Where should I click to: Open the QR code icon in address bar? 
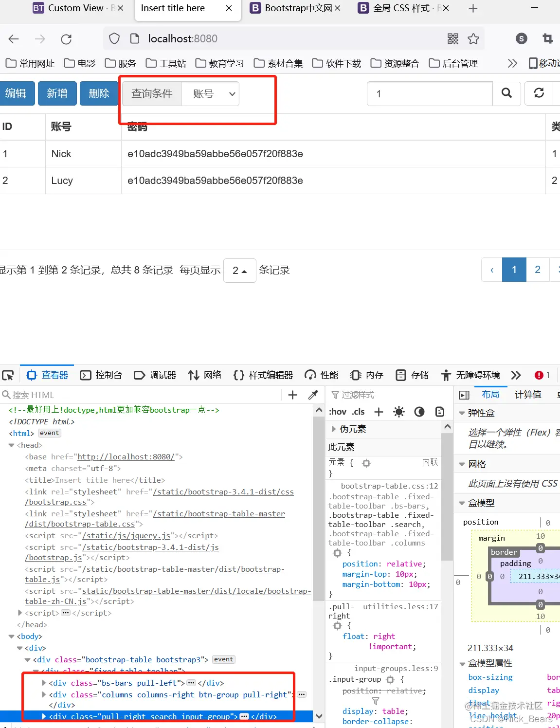tap(452, 38)
